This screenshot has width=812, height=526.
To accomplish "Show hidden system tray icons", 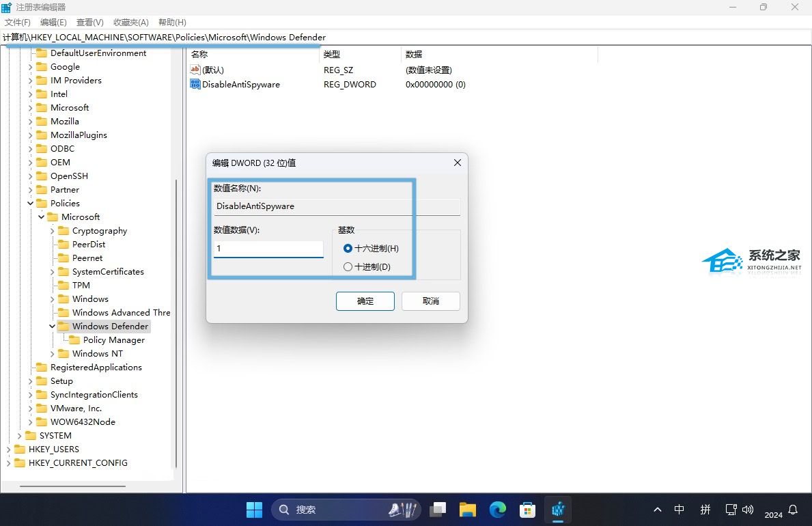I will point(658,510).
